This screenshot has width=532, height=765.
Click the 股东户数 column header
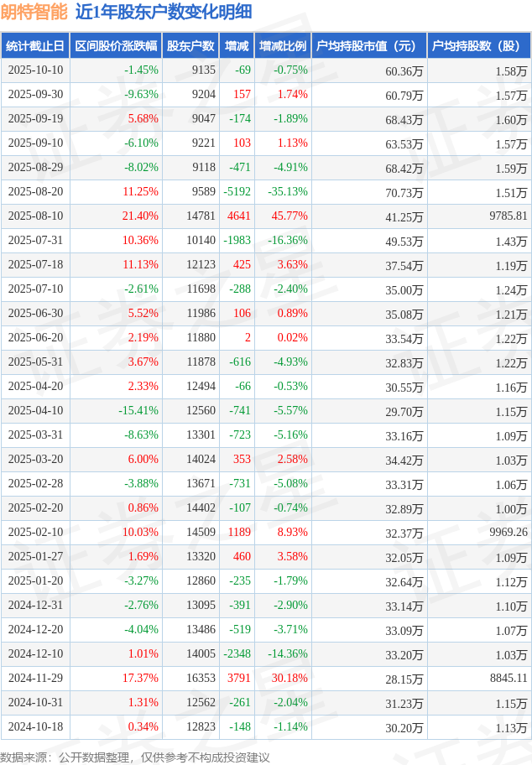(x=190, y=46)
